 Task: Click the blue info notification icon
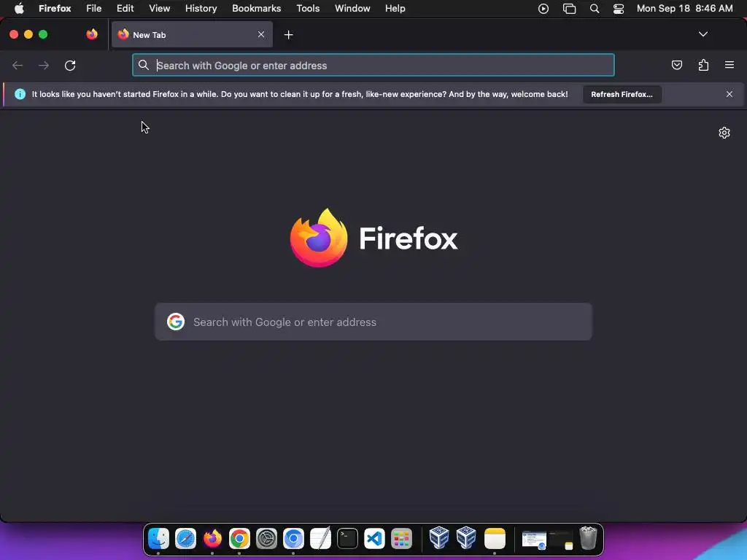pyautogui.click(x=20, y=94)
